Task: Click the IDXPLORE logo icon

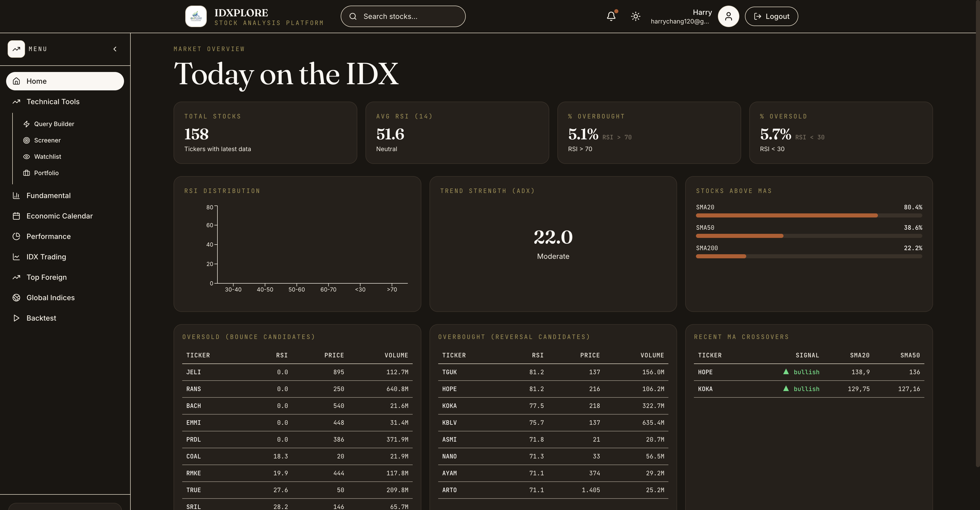Action: (196, 16)
